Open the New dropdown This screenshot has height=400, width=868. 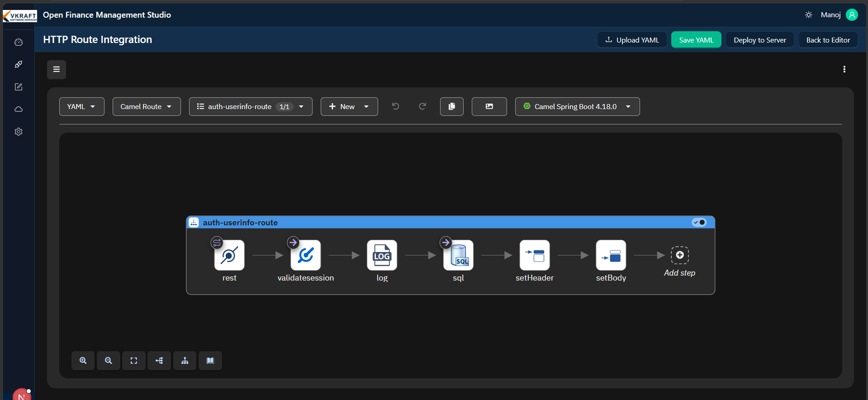[x=349, y=106]
